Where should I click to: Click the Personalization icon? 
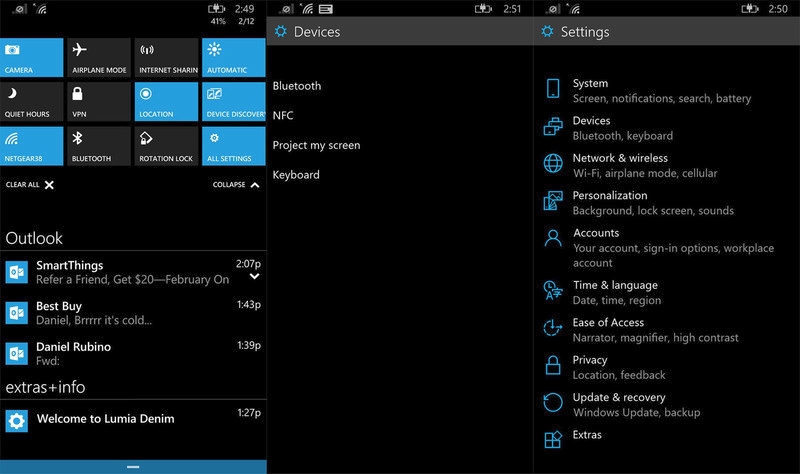[x=553, y=201]
